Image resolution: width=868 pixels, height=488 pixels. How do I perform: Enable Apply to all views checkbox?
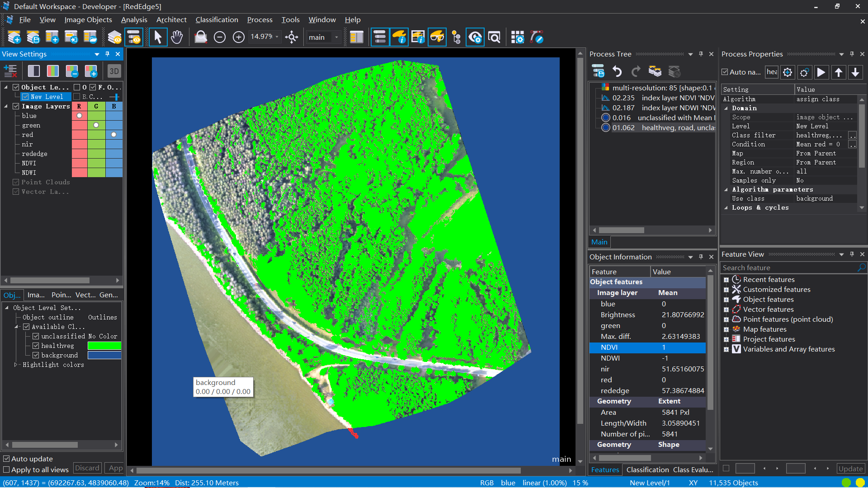pos(7,469)
